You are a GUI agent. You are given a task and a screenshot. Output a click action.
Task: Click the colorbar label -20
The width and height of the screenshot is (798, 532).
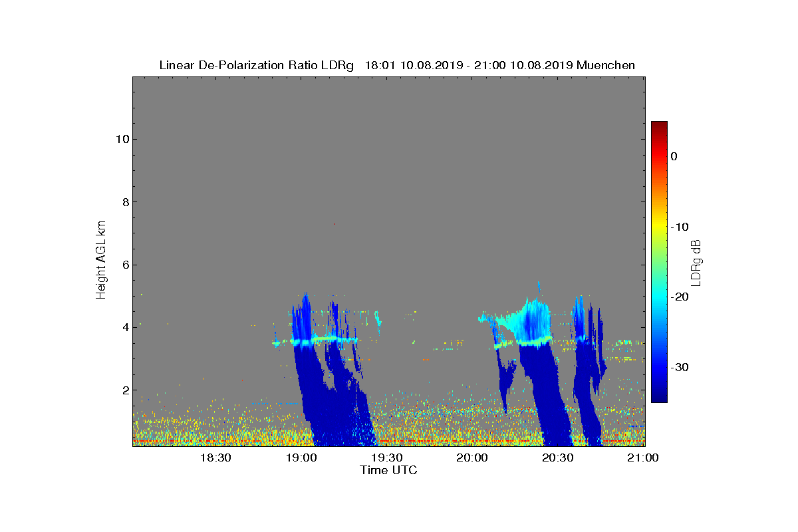pos(679,297)
